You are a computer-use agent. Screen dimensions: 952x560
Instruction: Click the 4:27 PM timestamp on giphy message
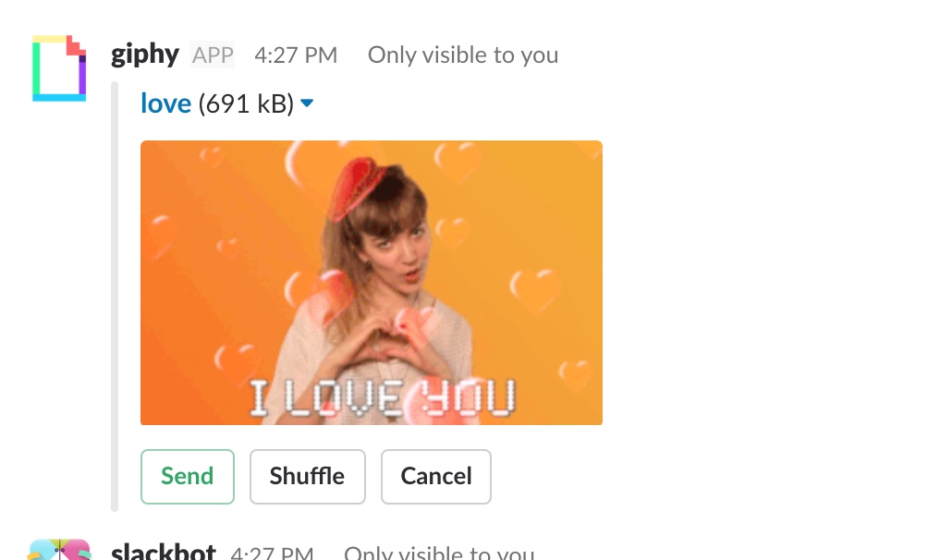click(x=295, y=55)
